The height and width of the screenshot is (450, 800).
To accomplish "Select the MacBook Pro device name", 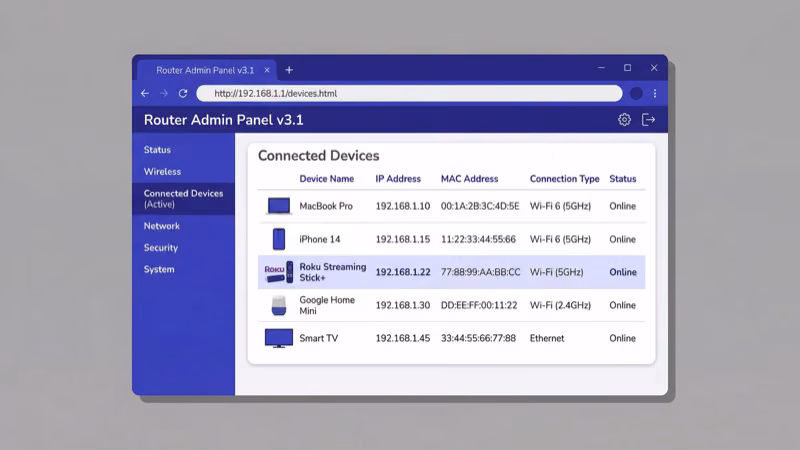I will pyautogui.click(x=326, y=206).
